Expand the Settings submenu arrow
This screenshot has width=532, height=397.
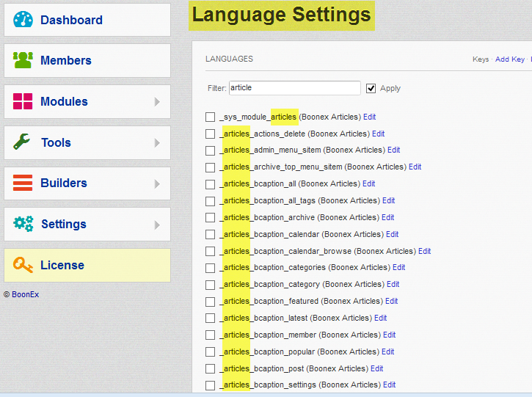tap(157, 225)
